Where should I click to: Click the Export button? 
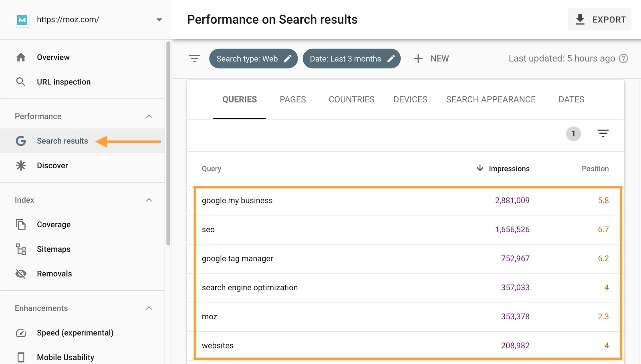(x=599, y=20)
